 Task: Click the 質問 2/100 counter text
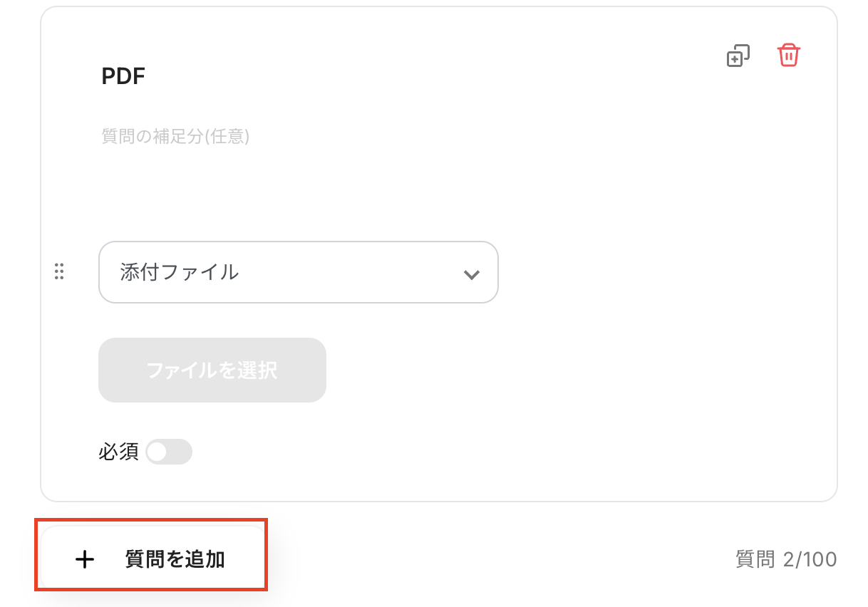785,559
